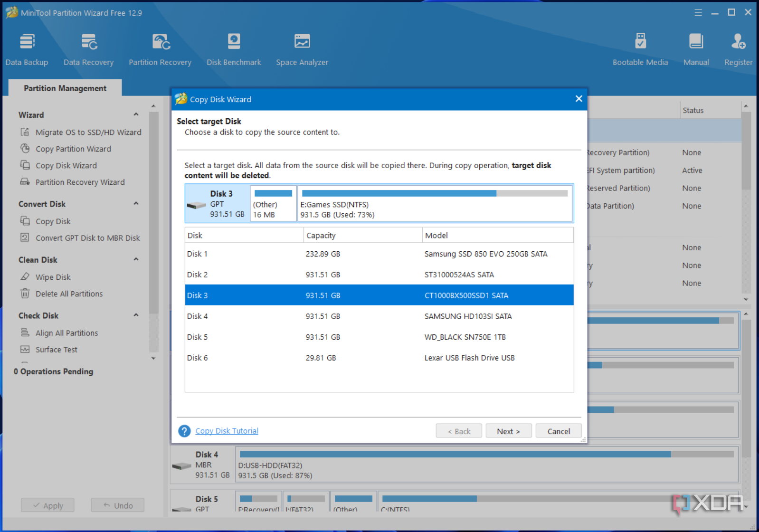Create Bootable Media from the toolbar
759x532 pixels.
click(640, 49)
